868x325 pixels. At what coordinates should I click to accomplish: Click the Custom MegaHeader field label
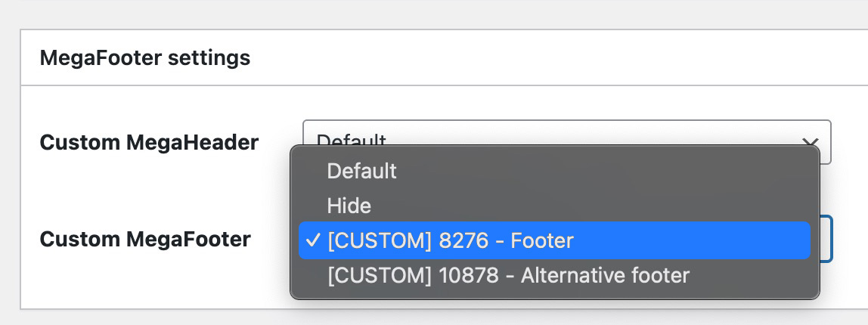click(x=149, y=142)
